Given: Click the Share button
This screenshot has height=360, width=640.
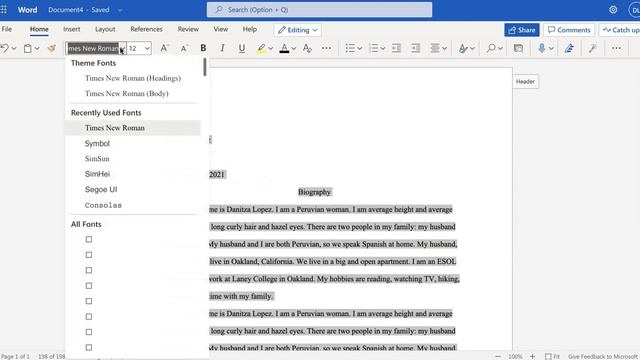Looking at the screenshot, I should point(522,30).
